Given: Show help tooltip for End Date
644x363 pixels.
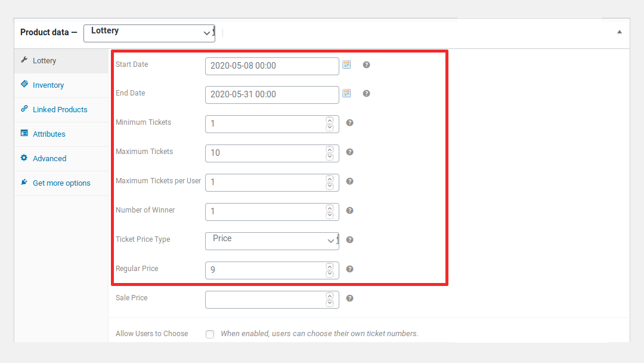Looking at the screenshot, I should tap(366, 94).
